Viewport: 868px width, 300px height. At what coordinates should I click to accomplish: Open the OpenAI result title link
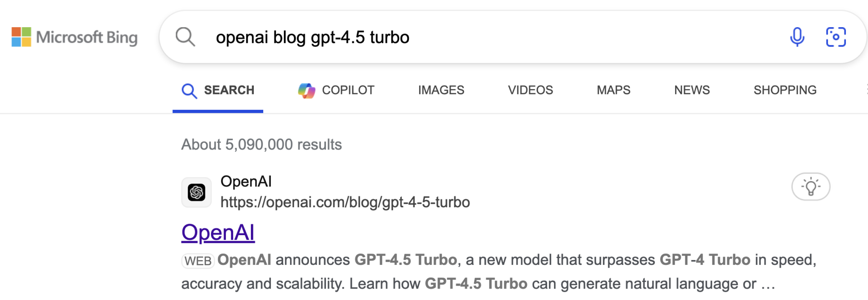tap(218, 233)
